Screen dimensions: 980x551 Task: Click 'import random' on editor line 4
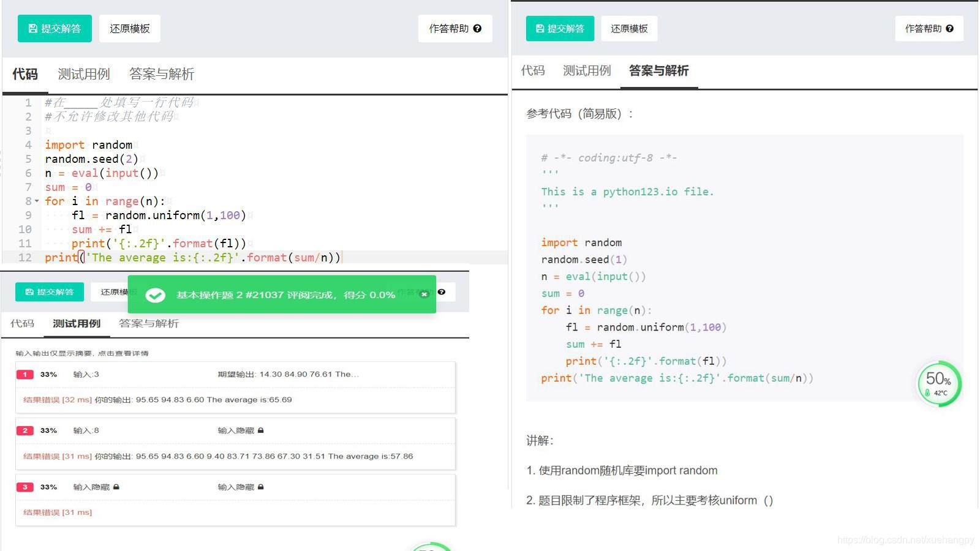88,145
